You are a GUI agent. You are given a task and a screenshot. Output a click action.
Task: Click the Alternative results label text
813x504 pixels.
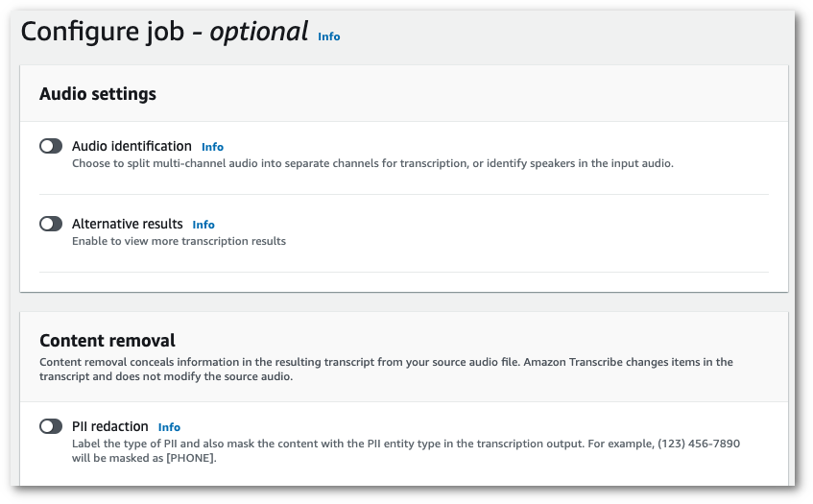click(x=127, y=224)
